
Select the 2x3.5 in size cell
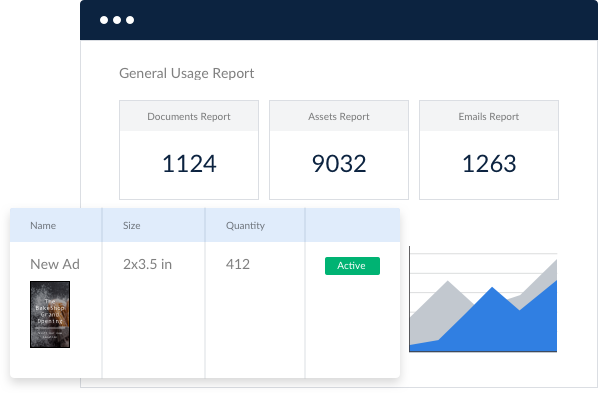[147, 264]
